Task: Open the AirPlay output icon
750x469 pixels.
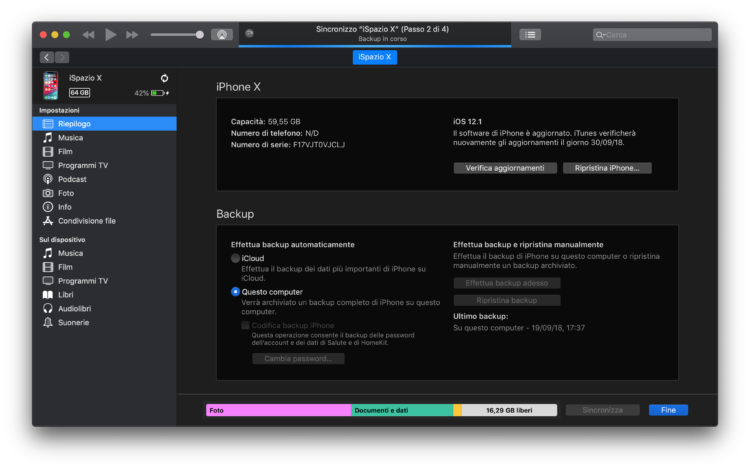Action: coord(222,34)
